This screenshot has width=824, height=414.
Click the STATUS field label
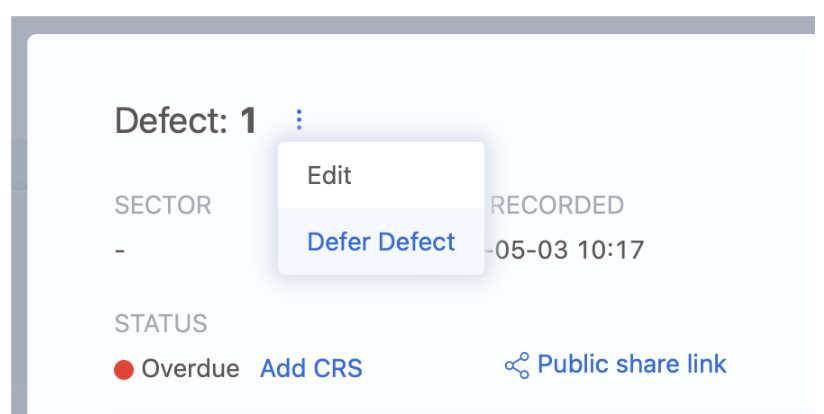click(161, 324)
